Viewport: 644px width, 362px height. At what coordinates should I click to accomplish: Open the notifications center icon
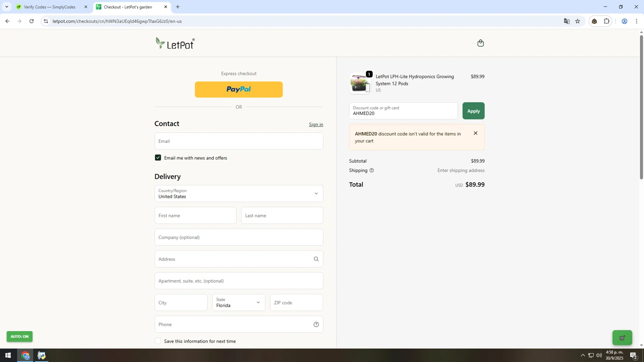pos(634,355)
